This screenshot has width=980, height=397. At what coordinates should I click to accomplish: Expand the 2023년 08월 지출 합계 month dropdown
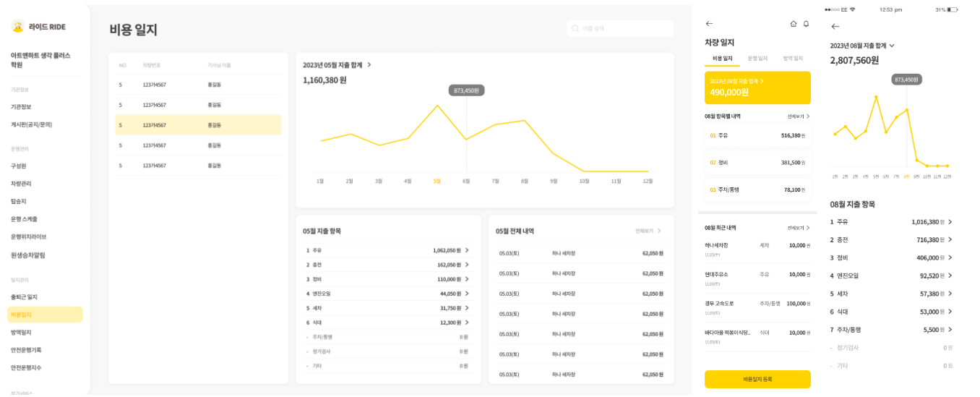(892, 46)
